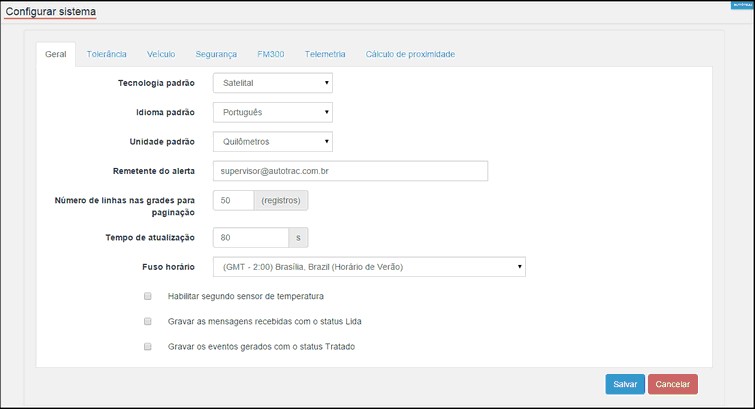
Task: Click the Gravar as mensagens recebidas label text
Action: [264, 321]
